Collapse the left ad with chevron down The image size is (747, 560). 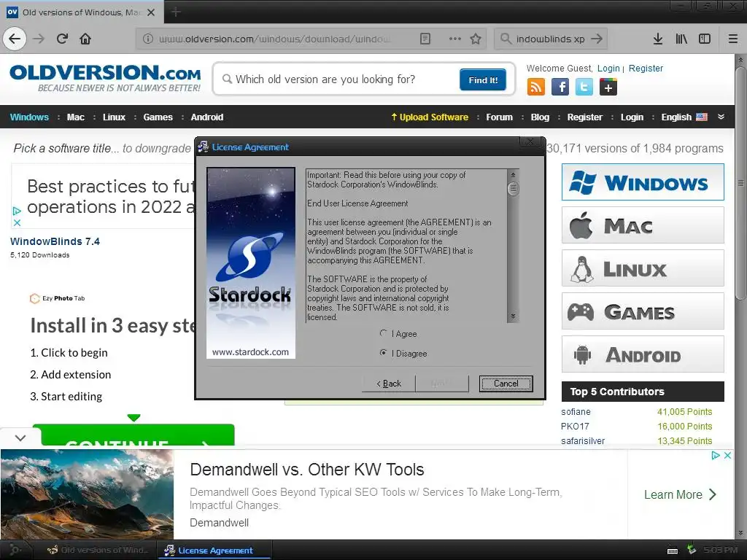tap(20, 437)
